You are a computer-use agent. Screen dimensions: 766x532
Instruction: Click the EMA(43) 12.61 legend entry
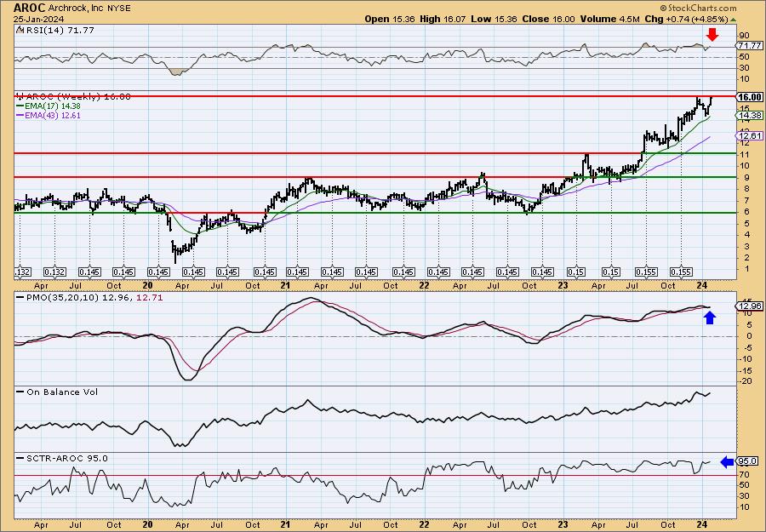[x=52, y=116]
